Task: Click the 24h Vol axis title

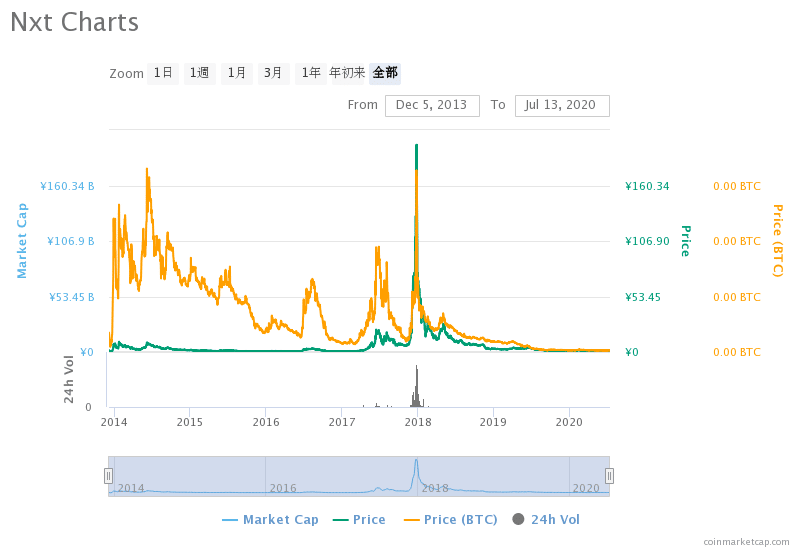Action: tap(69, 379)
